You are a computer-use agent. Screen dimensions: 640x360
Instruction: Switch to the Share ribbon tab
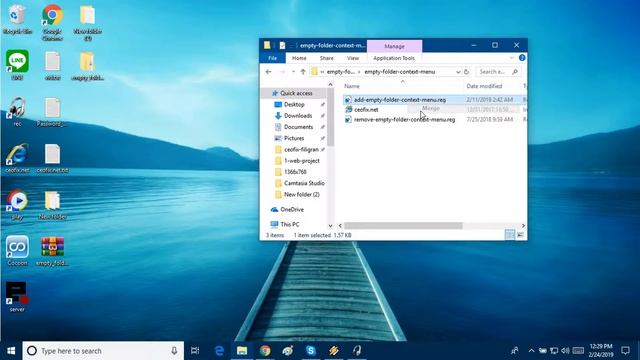pos(327,58)
